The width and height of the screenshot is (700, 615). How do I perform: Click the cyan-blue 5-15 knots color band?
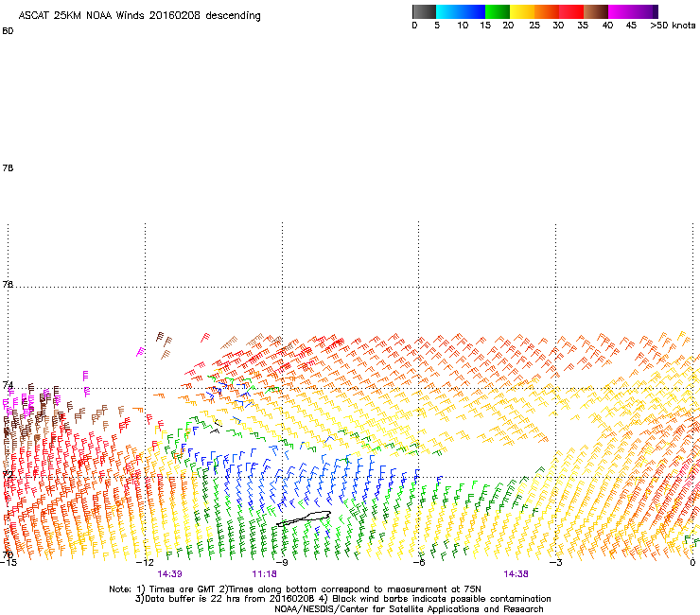pos(461,11)
